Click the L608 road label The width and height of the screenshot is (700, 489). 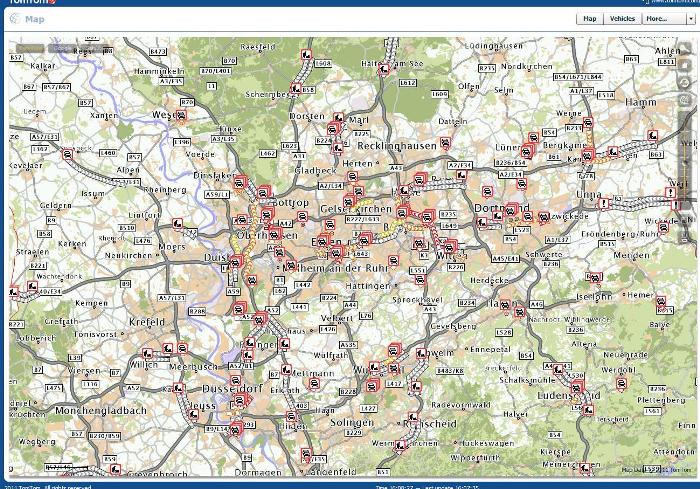click(323, 63)
